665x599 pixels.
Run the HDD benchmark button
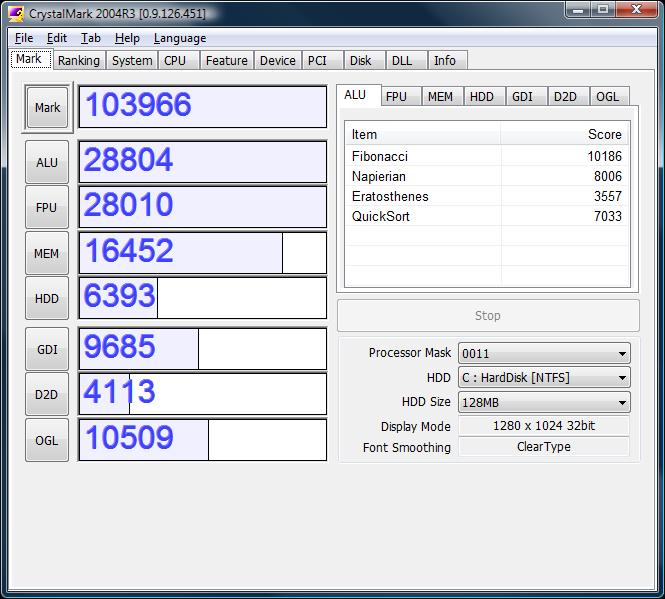(x=47, y=298)
